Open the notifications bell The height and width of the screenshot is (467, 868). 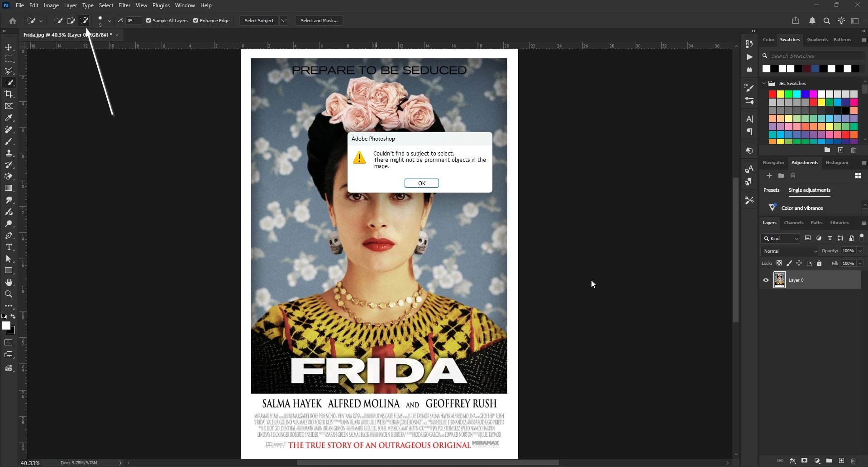[x=812, y=21]
